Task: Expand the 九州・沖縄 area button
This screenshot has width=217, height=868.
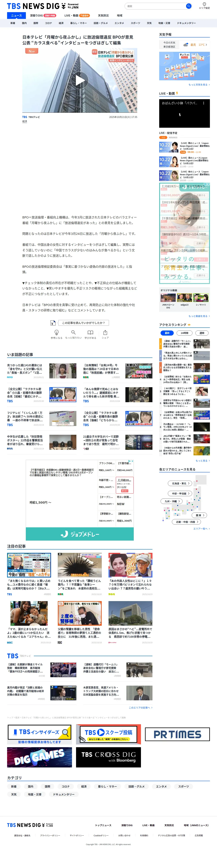Action: tap(171, 501)
